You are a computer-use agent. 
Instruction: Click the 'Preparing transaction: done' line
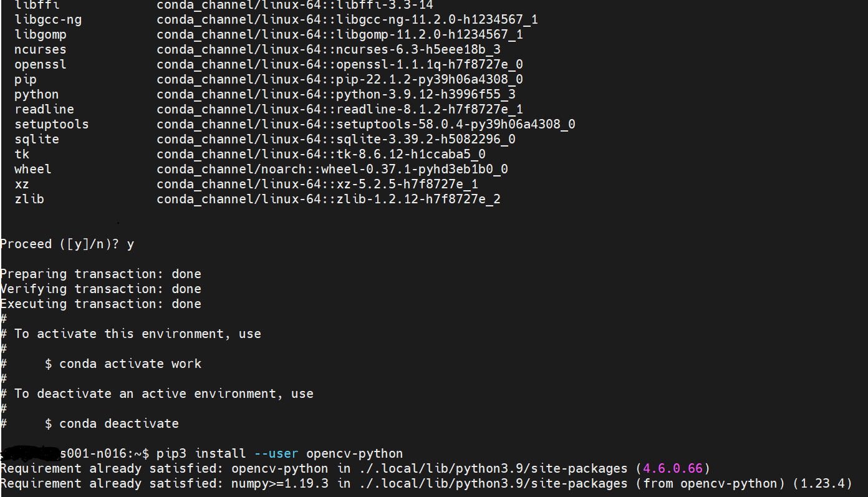(x=101, y=274)
